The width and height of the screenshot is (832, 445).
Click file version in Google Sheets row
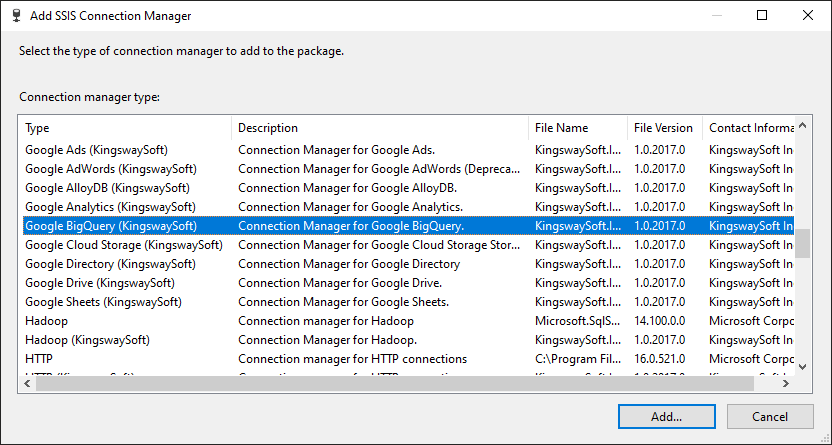point(660,302)
